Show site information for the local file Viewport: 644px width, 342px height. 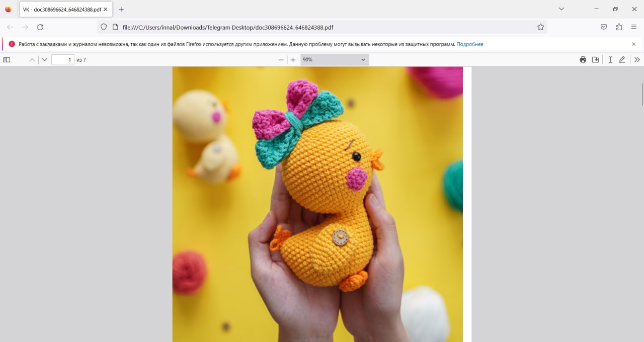click(x=115, y=27)
